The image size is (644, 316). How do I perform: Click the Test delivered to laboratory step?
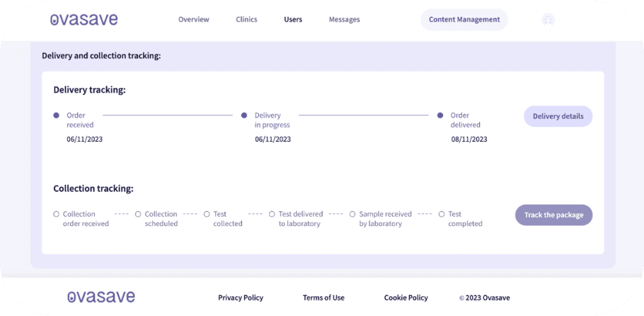point(272,214)
